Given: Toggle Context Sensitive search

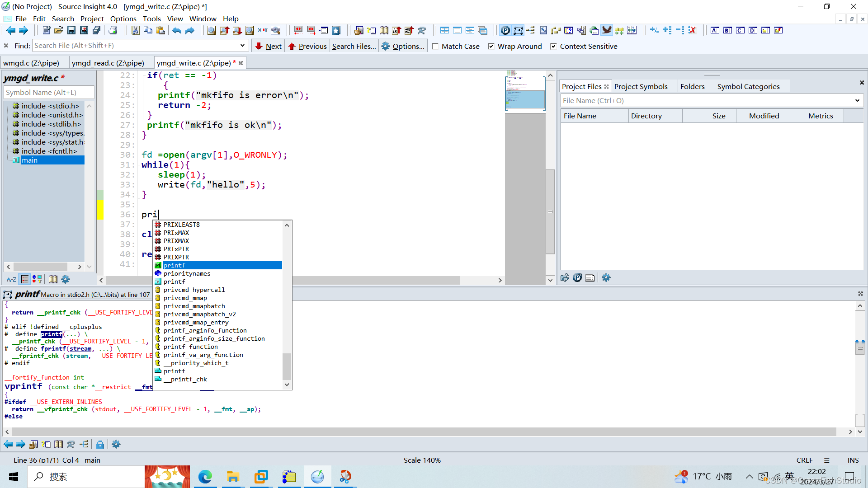Looking at the screenshot, I should (x=554, y=46).
